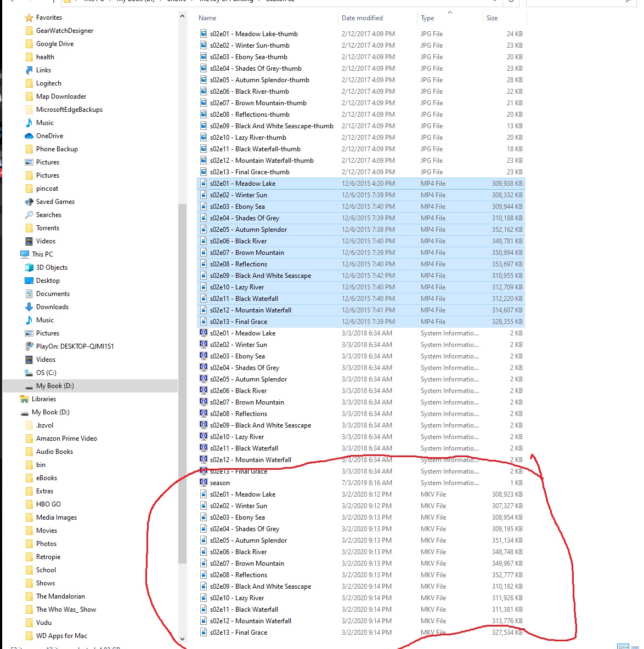The width and height of the screenshot is (644, 649).
Task: Select The Who Was_ Show folder
Action: (x=66, y=610)
